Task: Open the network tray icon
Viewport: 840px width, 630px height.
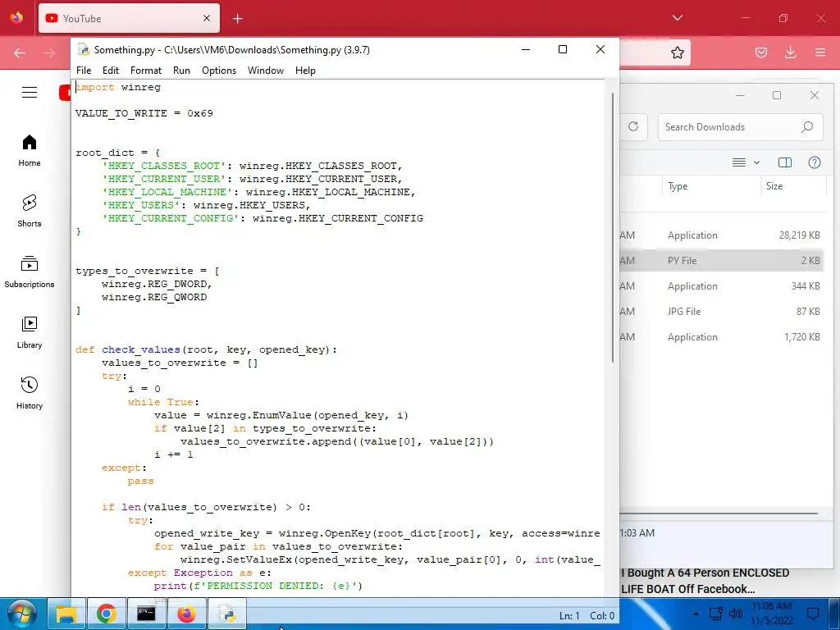Action: coord(715,614)
